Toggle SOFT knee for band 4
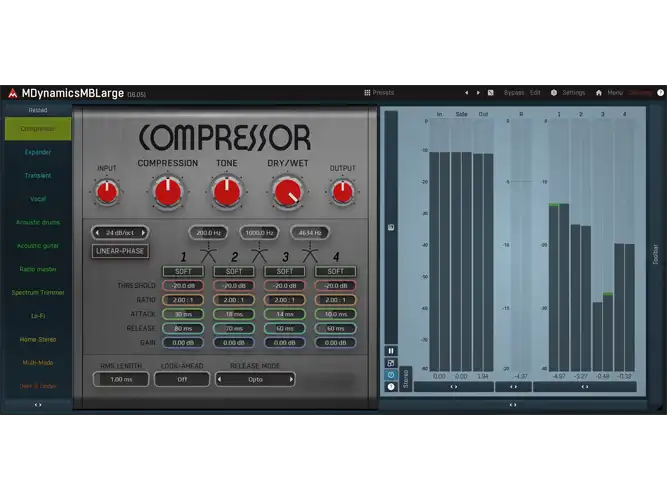Viewport: 667px width, 500px height. point(336,271)
